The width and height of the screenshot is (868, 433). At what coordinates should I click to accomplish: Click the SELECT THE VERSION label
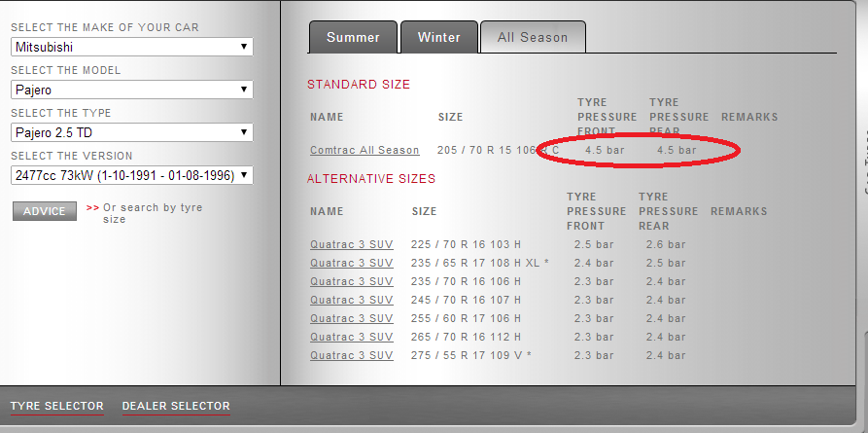click(x=72, y=157)
